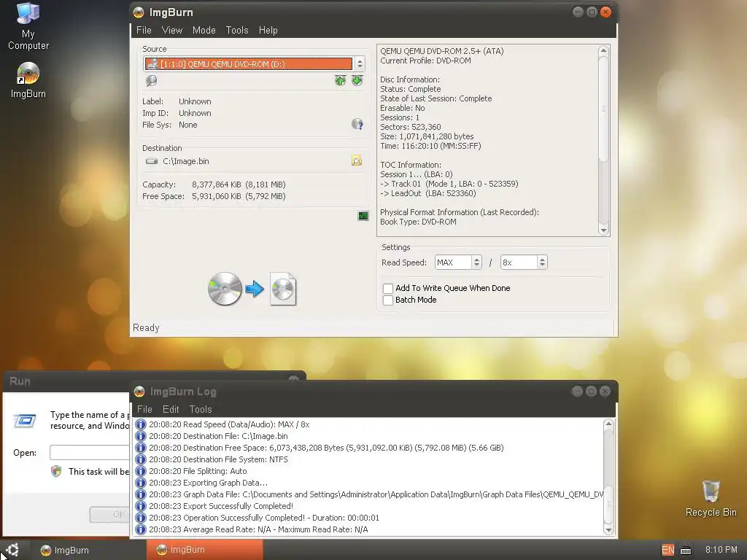The image size is (747, 560).
Task: Open the Source drive dropdown
Action: [x=360, y=64]
